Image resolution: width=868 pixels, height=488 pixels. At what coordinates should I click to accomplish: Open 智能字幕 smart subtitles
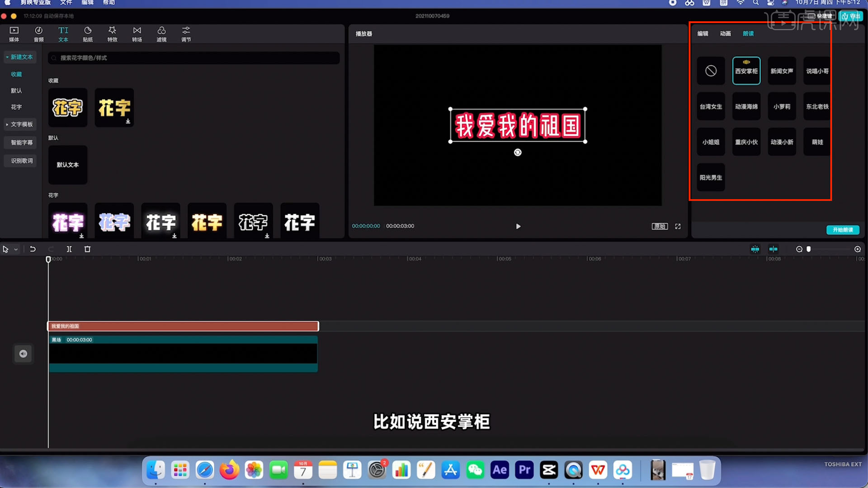[20, 142]
